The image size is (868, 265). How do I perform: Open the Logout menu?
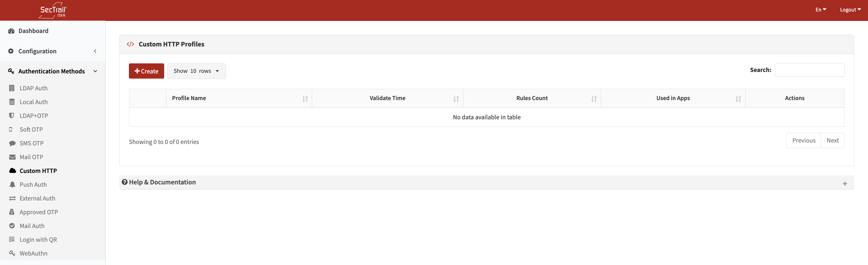coord(850,9)
